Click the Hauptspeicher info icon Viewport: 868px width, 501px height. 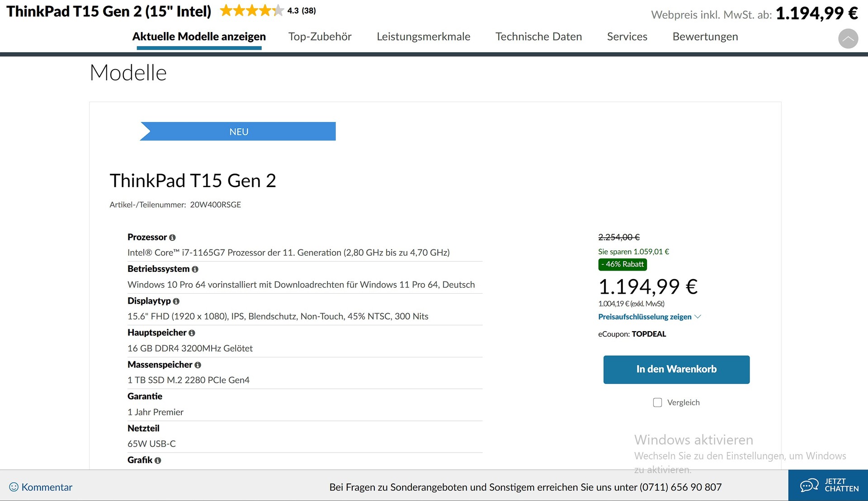coord(192,333)
